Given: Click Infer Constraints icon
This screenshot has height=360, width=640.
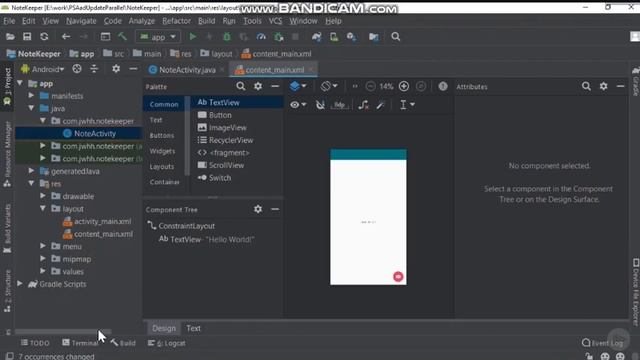Looking at the screenshot, I should (380, 105).
